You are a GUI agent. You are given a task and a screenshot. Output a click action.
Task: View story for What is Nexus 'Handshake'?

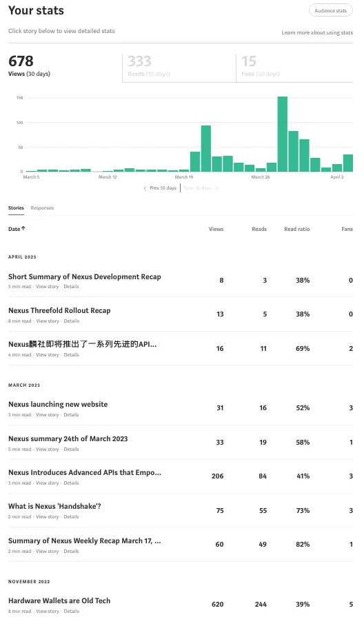[47, 517]
